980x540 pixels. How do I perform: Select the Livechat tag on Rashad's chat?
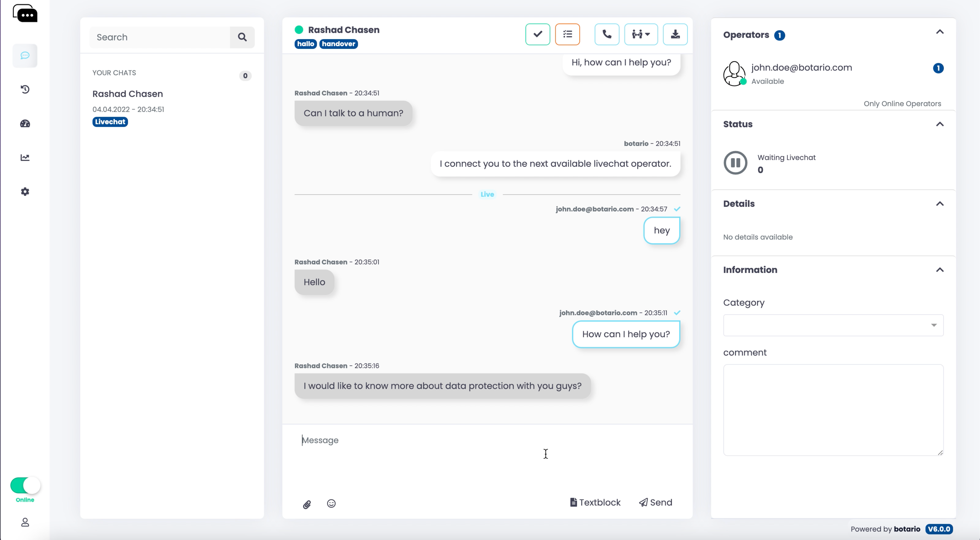coord(110,122)
